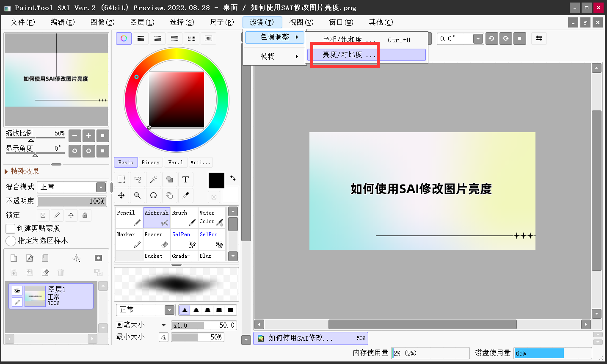Image resolution: width=607 pixels, height=364 pixels.
Task: Select the text tool T
Action: click(185, 179)
